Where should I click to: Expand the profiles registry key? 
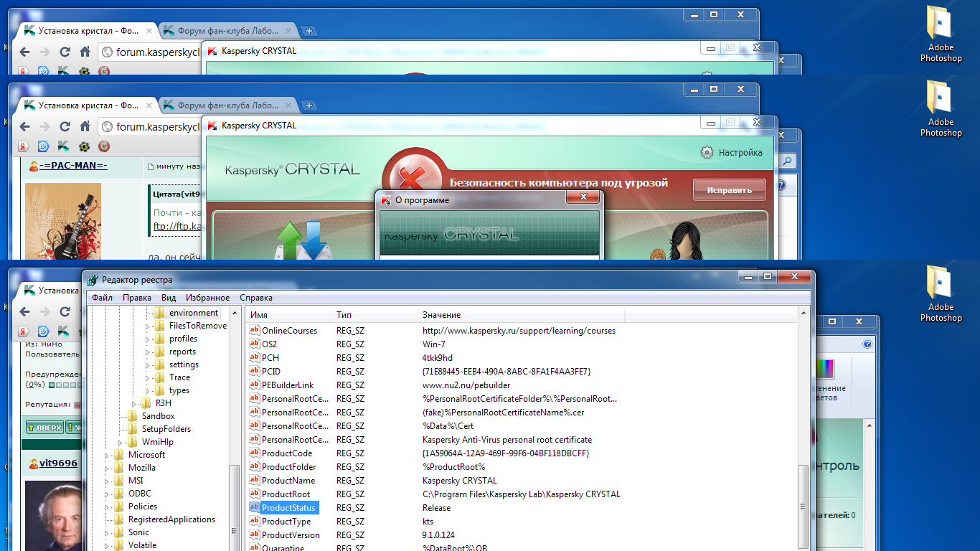tap(148, 339)
